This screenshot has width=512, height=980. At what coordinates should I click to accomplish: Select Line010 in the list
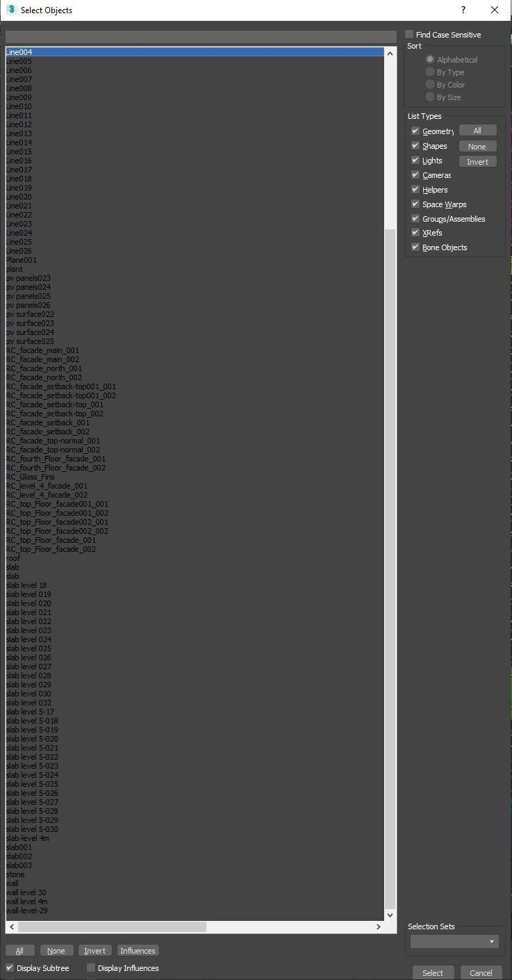pyautogui.click(x=195, y=106)
